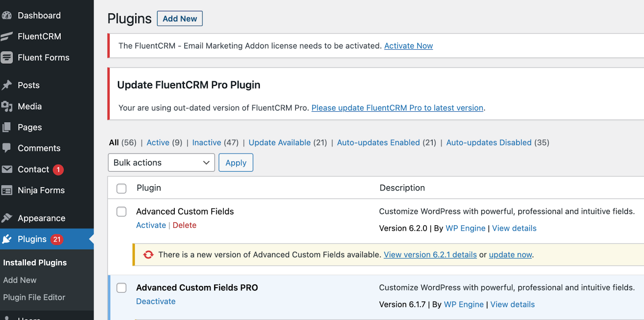This screenshot has height=320, width=644.
Task: Open Dashboard menu item
Action: click(39, 15)
